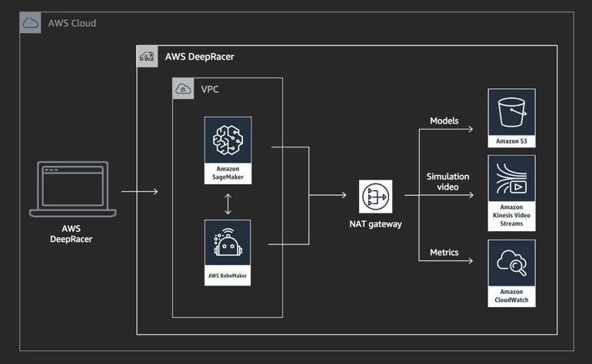Click the 'Metrics' arrow label
The image size is (592, 364).
[x=444, y=253]
